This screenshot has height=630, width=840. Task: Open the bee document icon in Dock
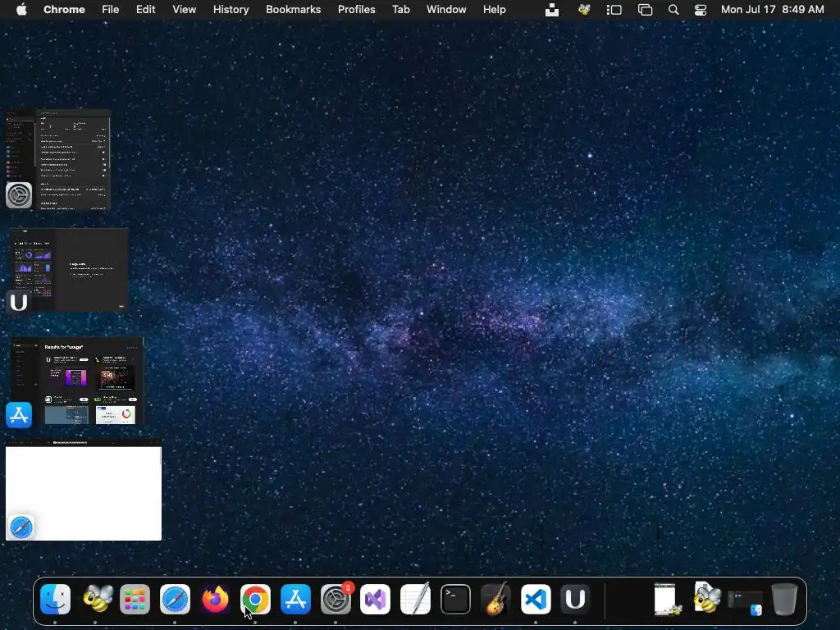[706, 598]
